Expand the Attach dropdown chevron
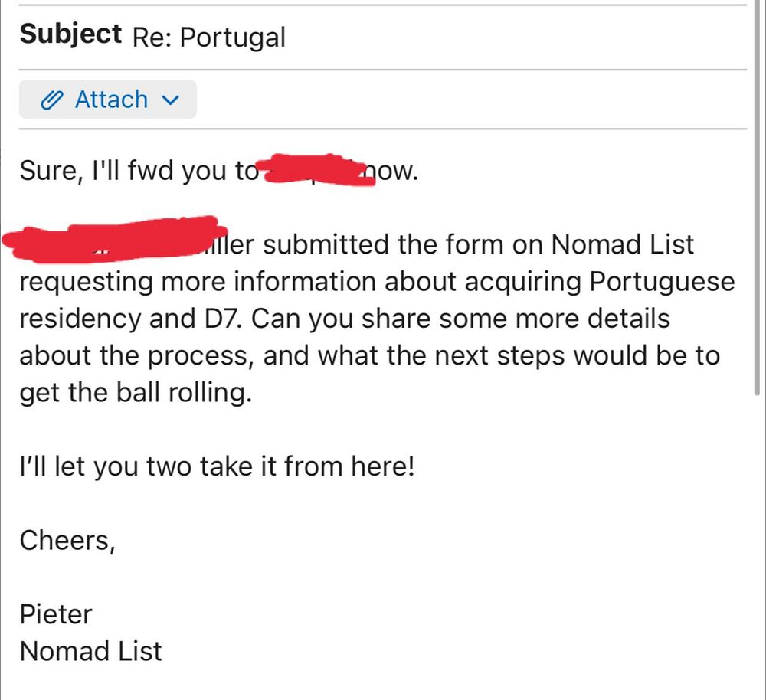This screenshot has width=766, height=700. [172, 100]
